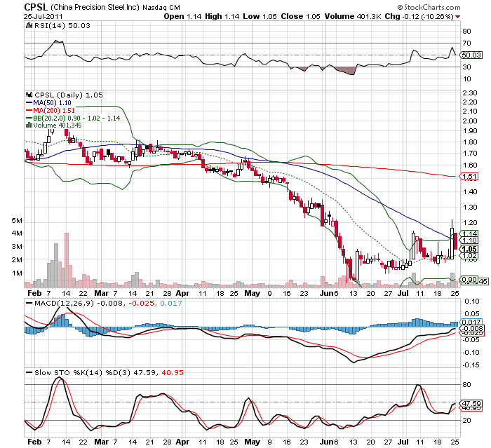Image resolution: width=491 pixels, height=448 pixels.
Task: Click the Slow STO %K(14) %D(3) label
Action: [x=82, y=372]
